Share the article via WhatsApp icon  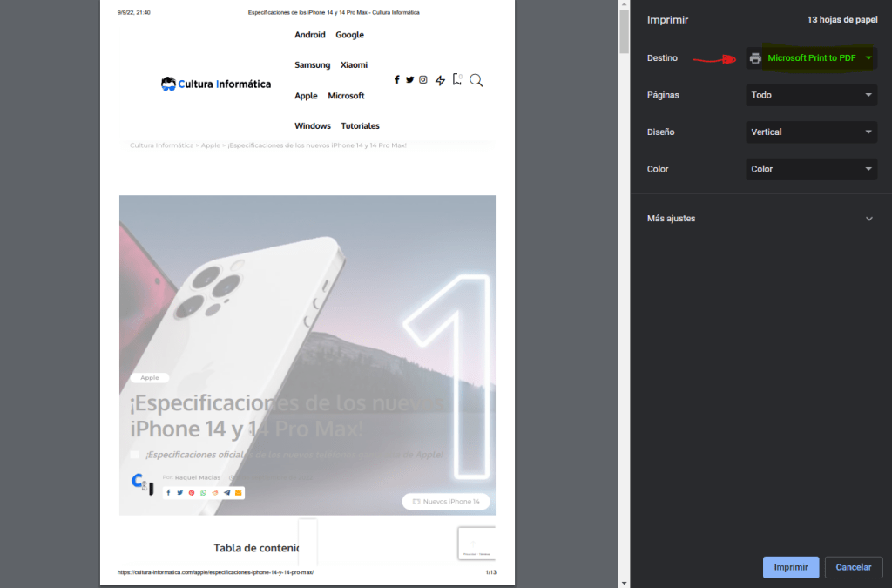pyautogui.click(x=203, y=492)
